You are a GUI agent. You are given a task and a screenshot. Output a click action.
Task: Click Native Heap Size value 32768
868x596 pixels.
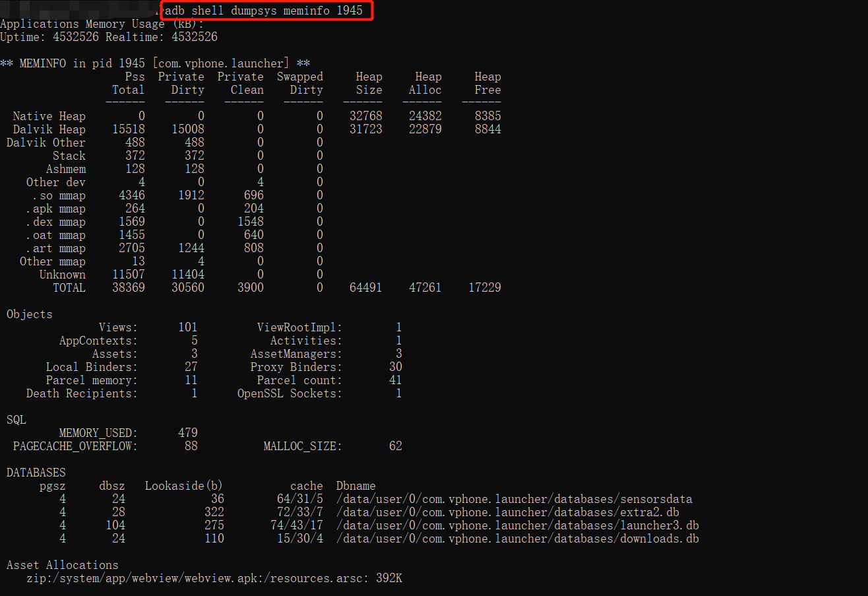(366, 116)
